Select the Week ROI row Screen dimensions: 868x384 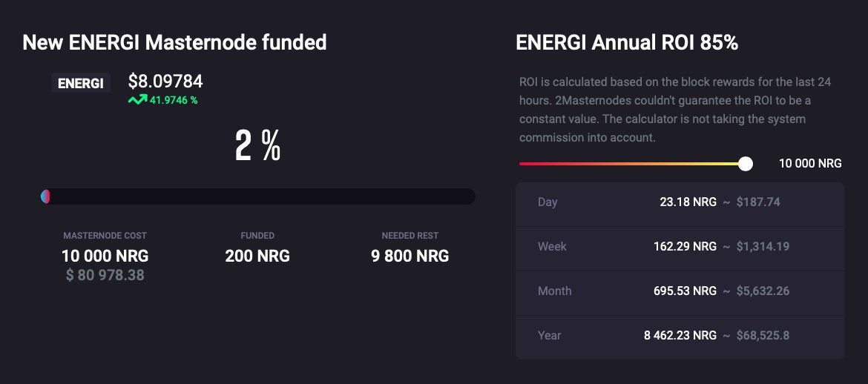(680, 246)
